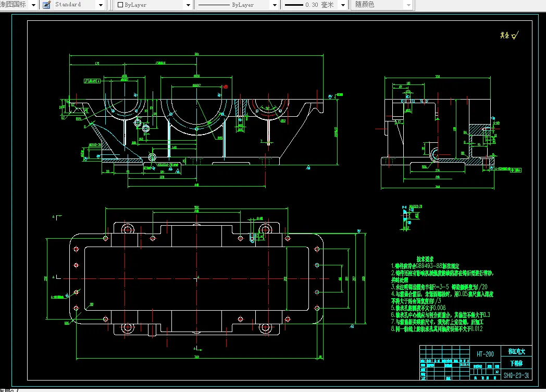
Task: Select the HT-200 material text in title block
Action: tap(485, 354)
